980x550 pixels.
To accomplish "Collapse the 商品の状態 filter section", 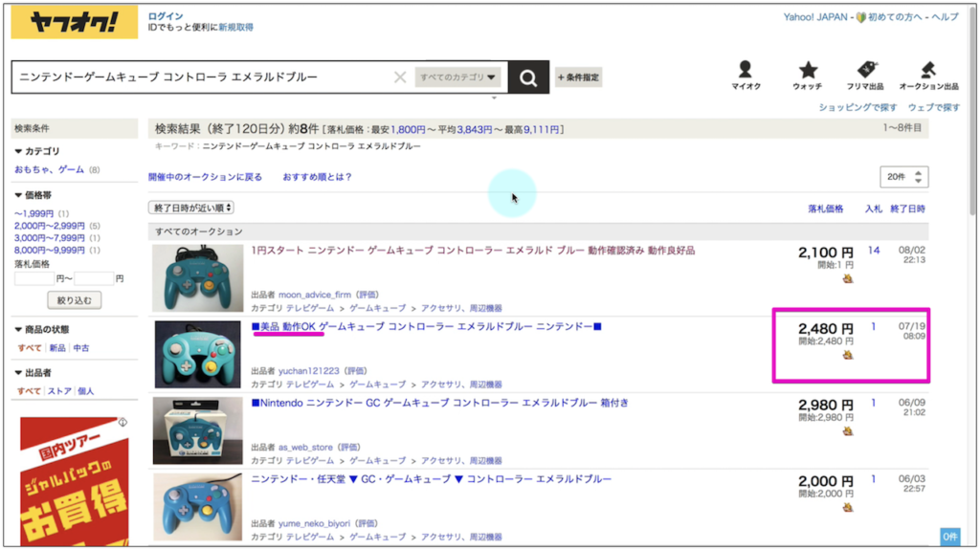I will pyautogui.click(x=41, y=329).
